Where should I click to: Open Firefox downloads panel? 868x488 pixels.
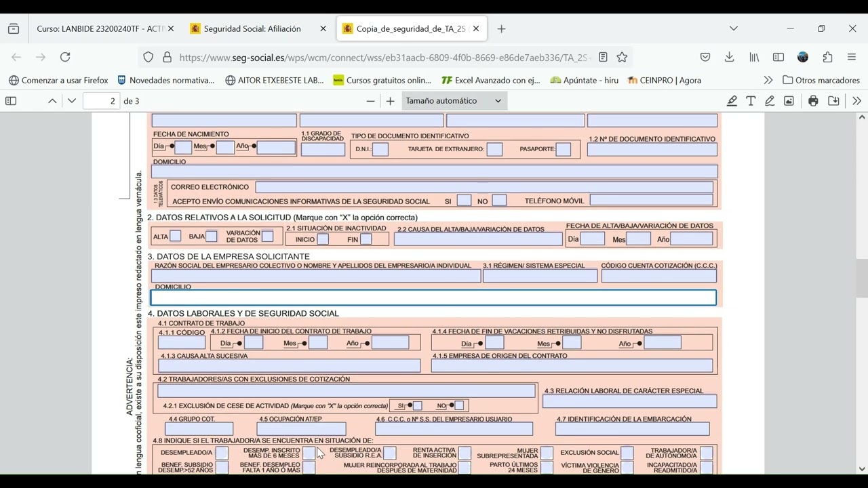[x=730, y=57]
